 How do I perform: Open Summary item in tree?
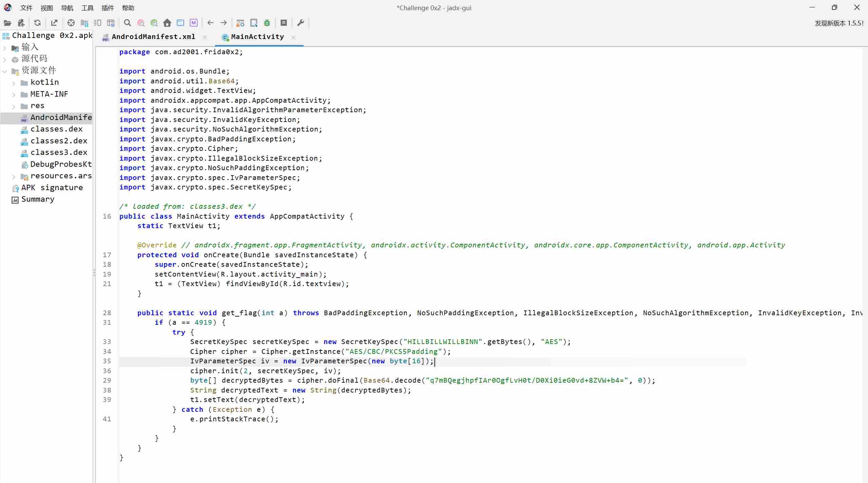38,199
